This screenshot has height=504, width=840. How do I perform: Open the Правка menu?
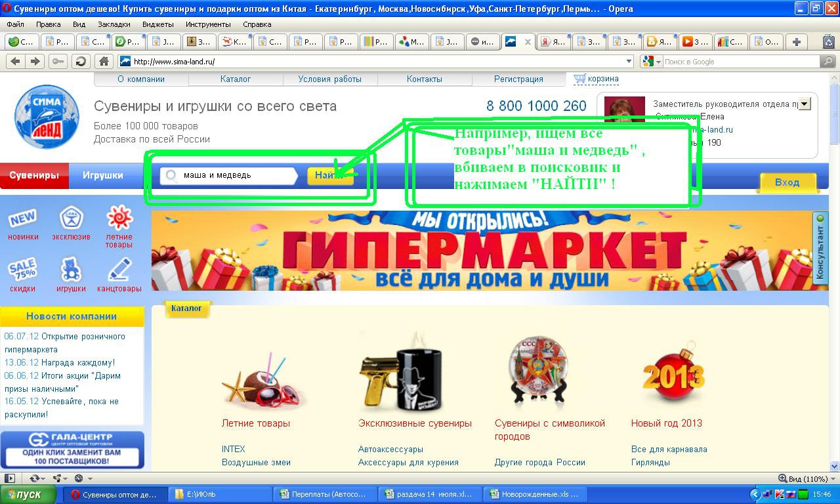(x=49, y=24)
